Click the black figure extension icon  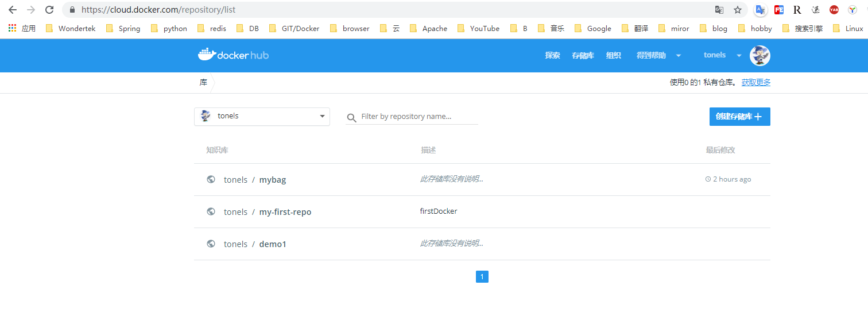(x=816, y=10)
